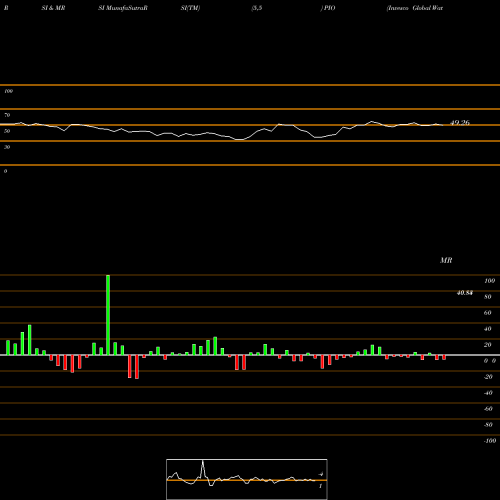
Task: Click the ') PIO' ticker label
Action: coord(328,8)
